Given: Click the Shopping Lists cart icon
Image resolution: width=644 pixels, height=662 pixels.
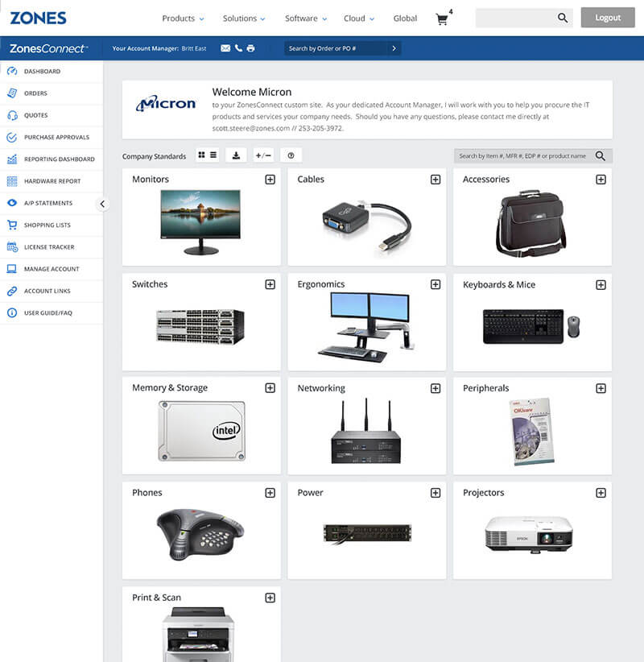Looking at the screenshot, I should (x=12, y=225).
